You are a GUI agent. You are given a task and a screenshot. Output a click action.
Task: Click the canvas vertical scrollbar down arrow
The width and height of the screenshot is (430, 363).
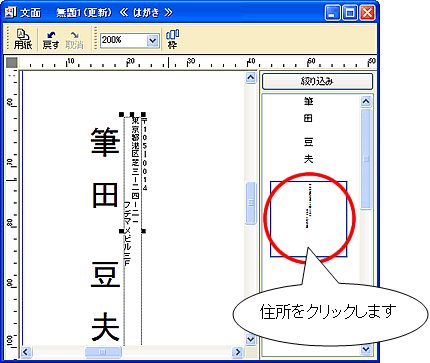pos(250,339)
